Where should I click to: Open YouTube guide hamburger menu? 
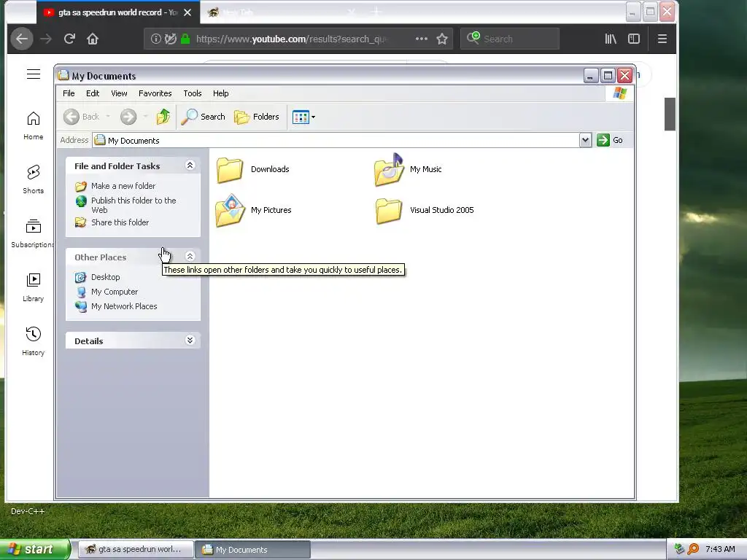[34, 74]
